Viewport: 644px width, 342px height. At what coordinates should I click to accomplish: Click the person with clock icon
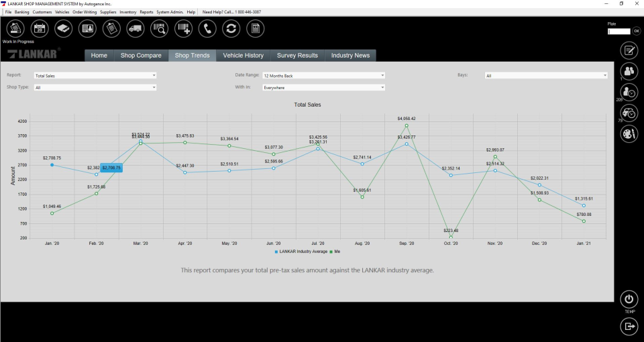pos(629,93)
